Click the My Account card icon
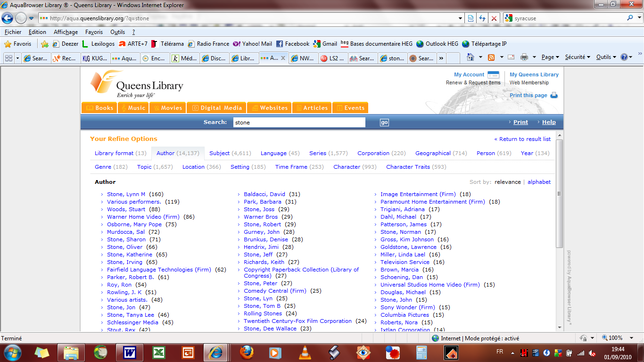This screenshot has height=362, width=644. click(x=493, y=74)
